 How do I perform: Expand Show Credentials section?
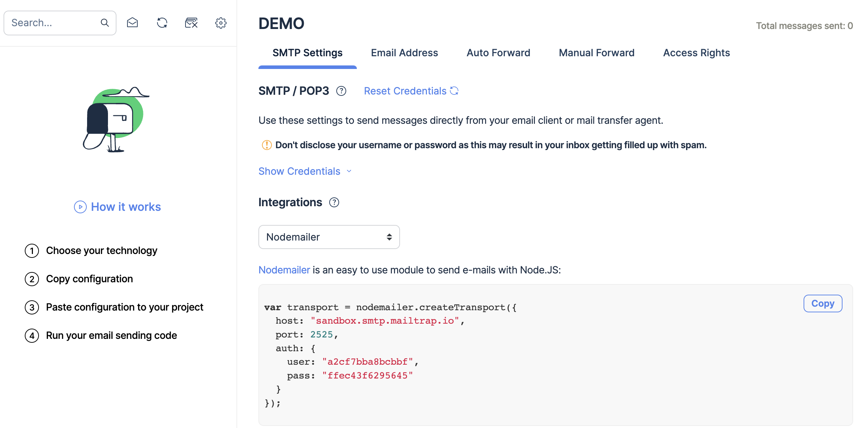304,171
